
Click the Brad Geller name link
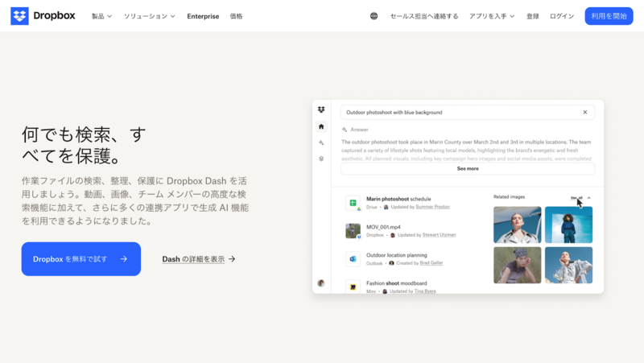coord(431,263)
